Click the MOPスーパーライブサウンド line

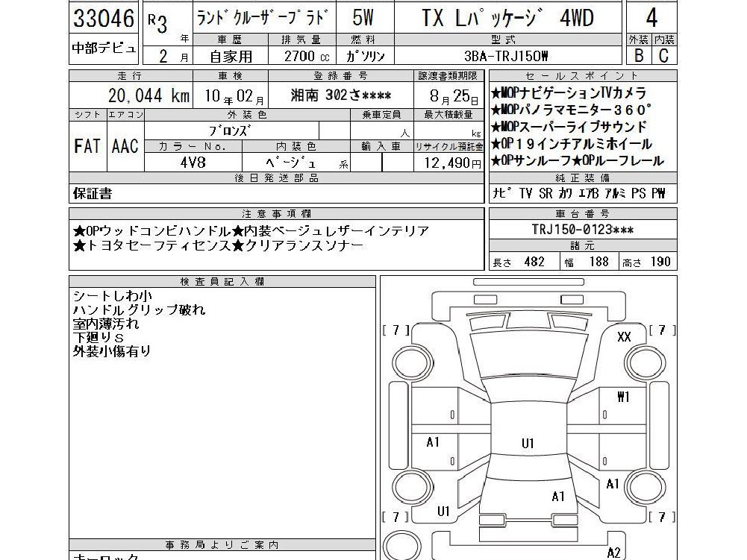click(x=569, y=128)
